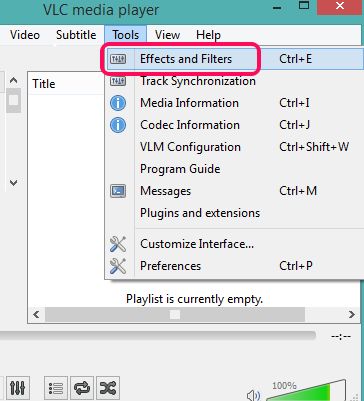The image size is (364, 401).
Task: Open the Help menu
Action: coord(208,35)
